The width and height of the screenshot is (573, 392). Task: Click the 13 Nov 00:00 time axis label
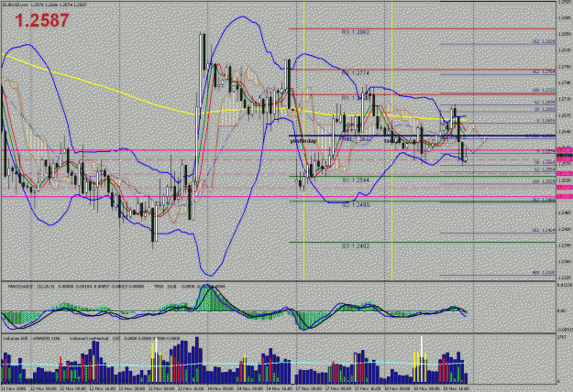[132, 388]
